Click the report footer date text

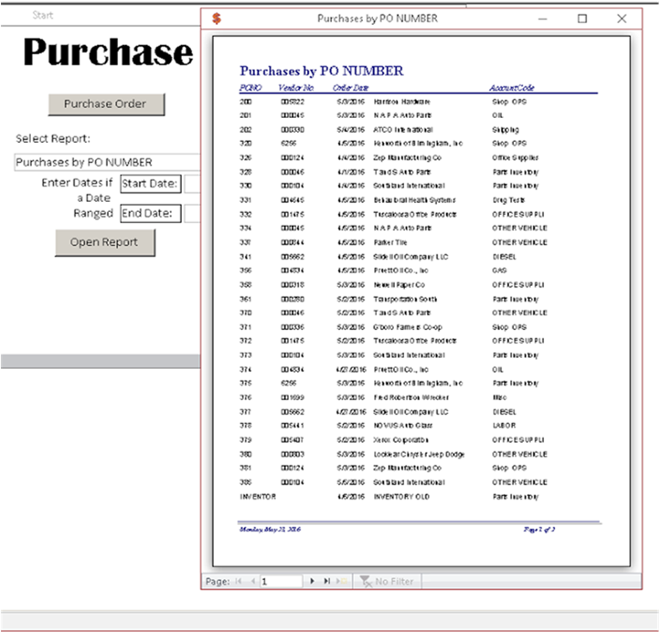pos(271,529)
